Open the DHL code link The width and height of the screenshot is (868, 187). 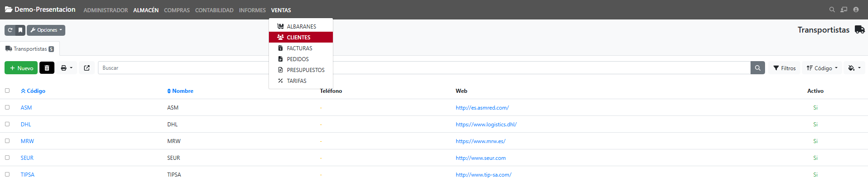[x=26, y=125]
